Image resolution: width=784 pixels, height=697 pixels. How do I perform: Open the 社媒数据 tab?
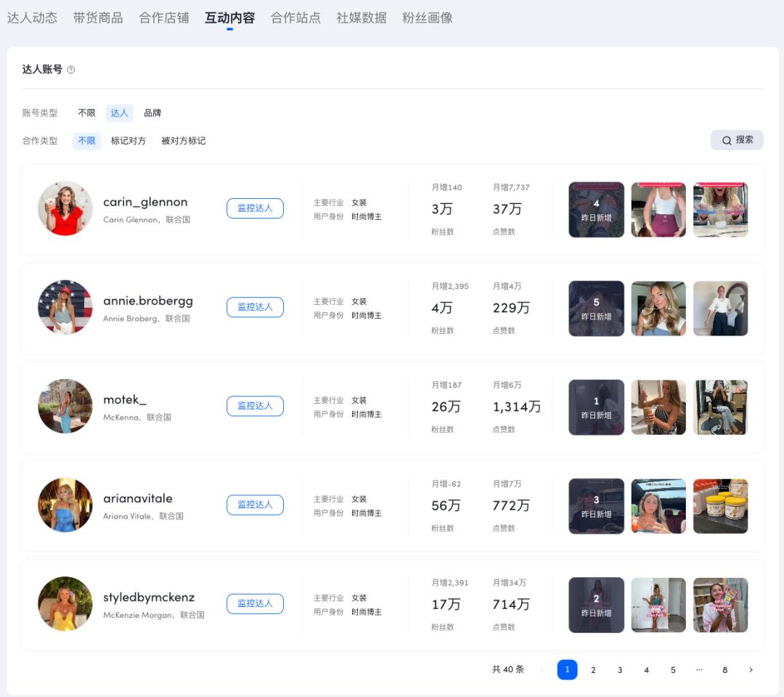[x=362, y=18]
